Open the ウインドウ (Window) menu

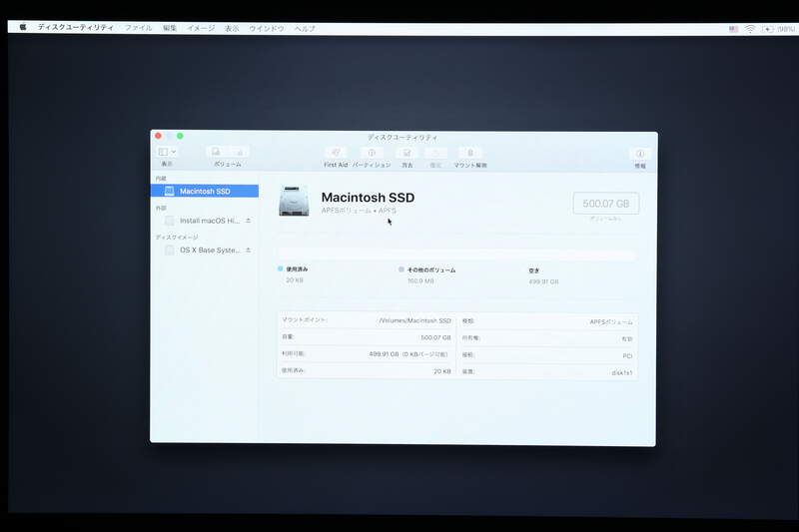coord(267,29)
